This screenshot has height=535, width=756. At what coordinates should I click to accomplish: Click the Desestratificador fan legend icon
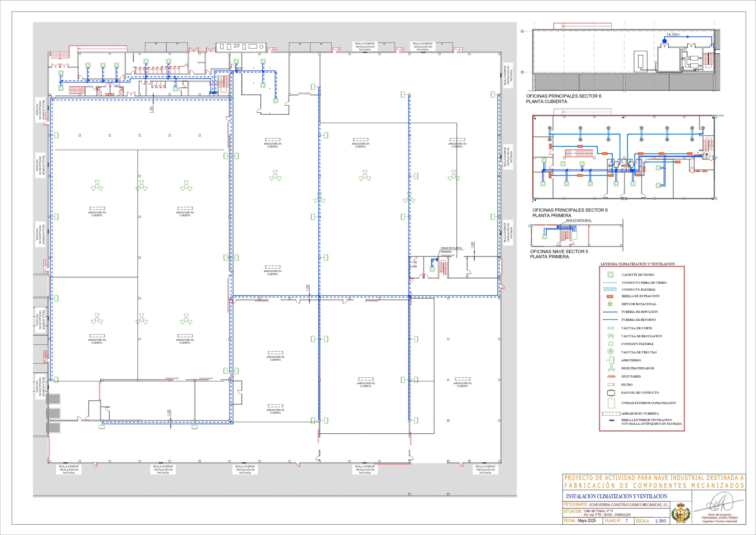click(x=611, y=368)
